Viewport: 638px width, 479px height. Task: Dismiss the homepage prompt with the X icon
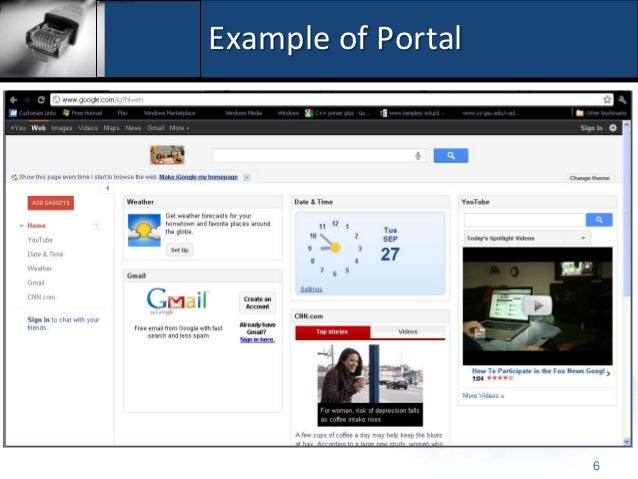point(247,177)
